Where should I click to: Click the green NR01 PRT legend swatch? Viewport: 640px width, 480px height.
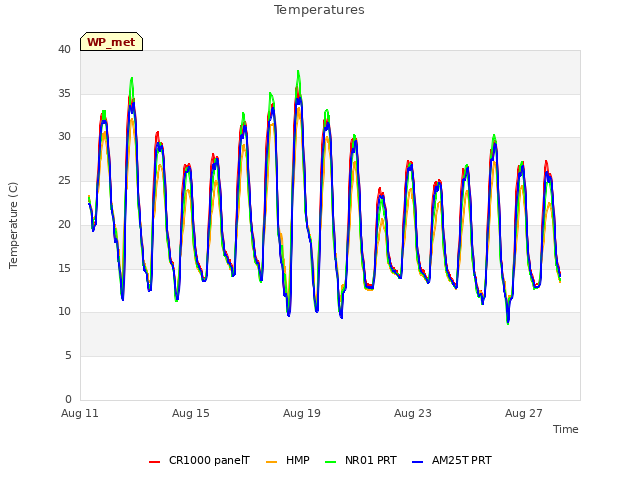coord(330,462)
